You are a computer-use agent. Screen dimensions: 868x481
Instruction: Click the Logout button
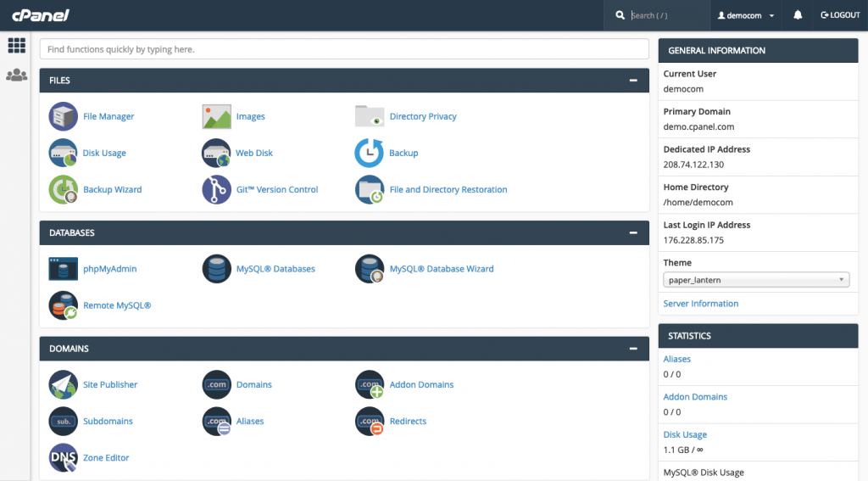coord(840,15)
